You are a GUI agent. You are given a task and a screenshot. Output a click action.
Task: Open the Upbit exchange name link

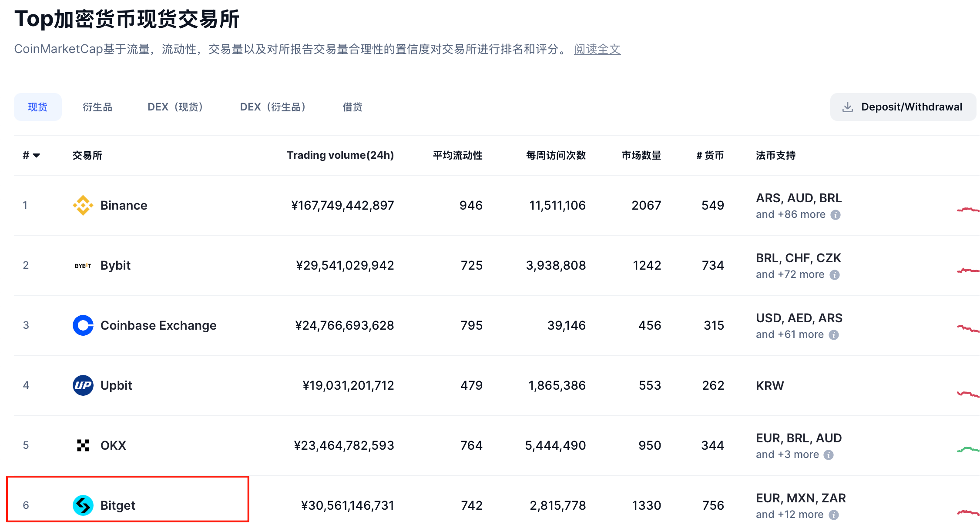(116, 385)
